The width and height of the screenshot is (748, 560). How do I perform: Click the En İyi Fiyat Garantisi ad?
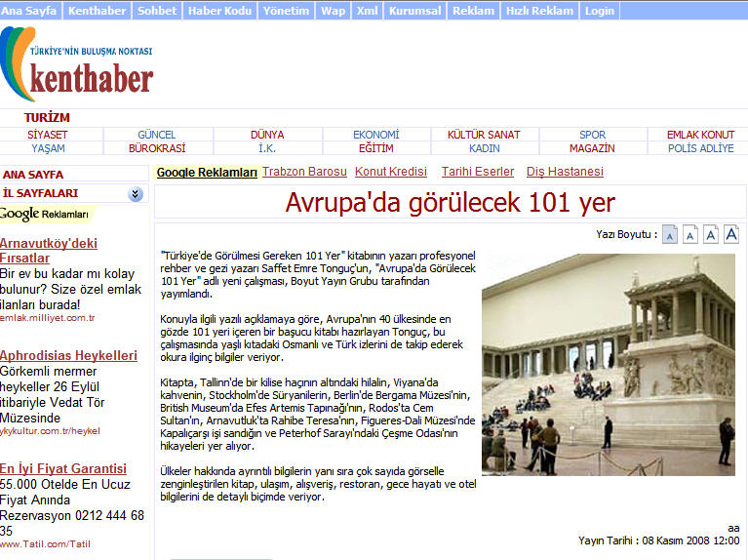point(63,469)
